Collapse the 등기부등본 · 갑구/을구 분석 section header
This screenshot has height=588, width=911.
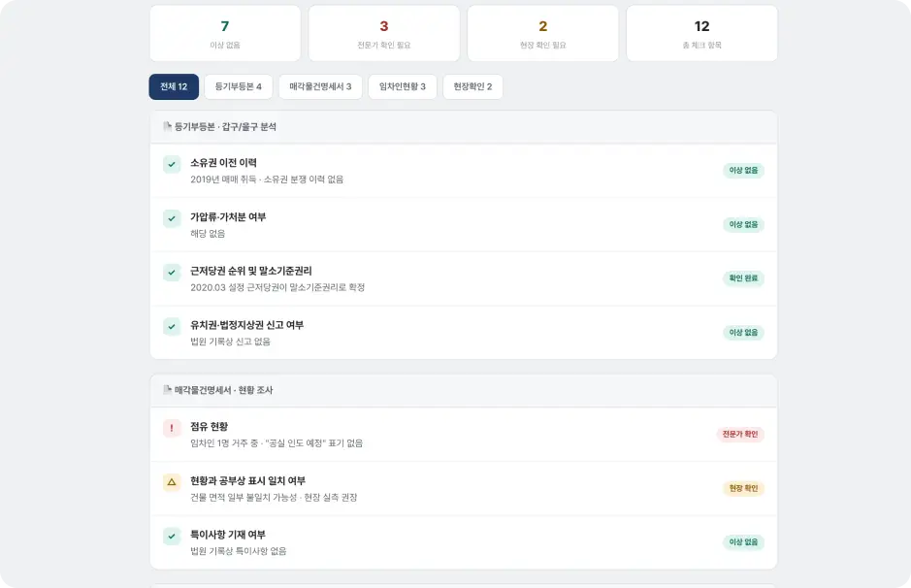point(464,127)
